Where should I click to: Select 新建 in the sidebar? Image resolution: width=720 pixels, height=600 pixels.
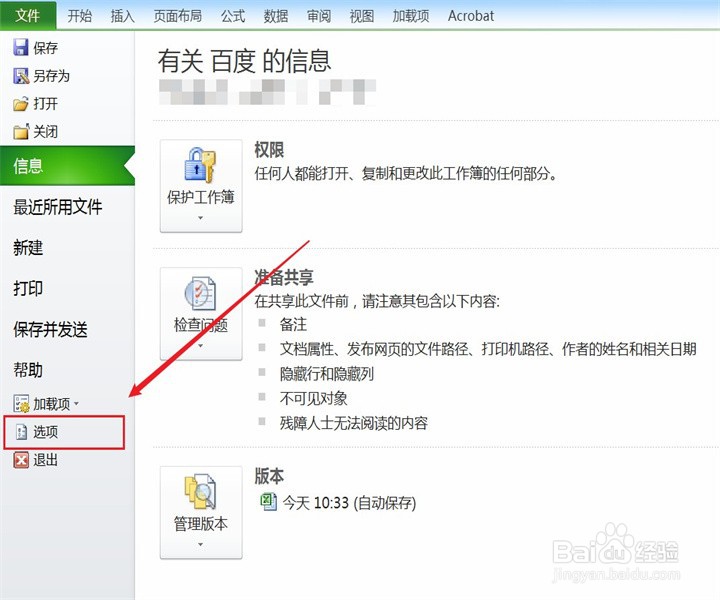28,248
